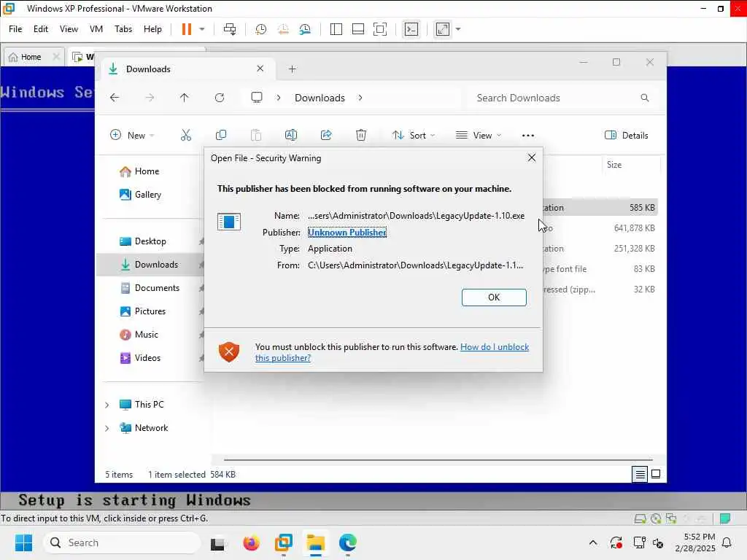Pause the virtual machine
The image size is (747, 560).
187,29
